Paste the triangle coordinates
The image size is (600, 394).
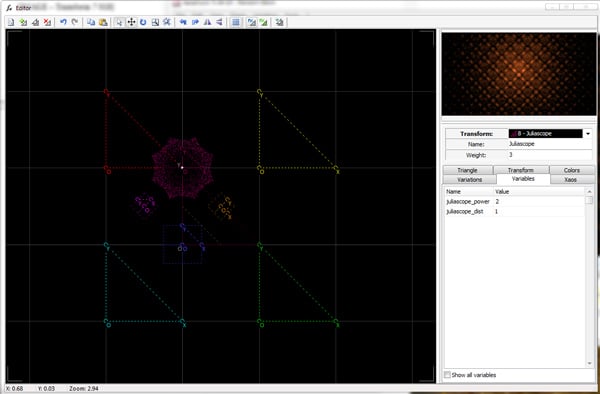coord(103,22)
